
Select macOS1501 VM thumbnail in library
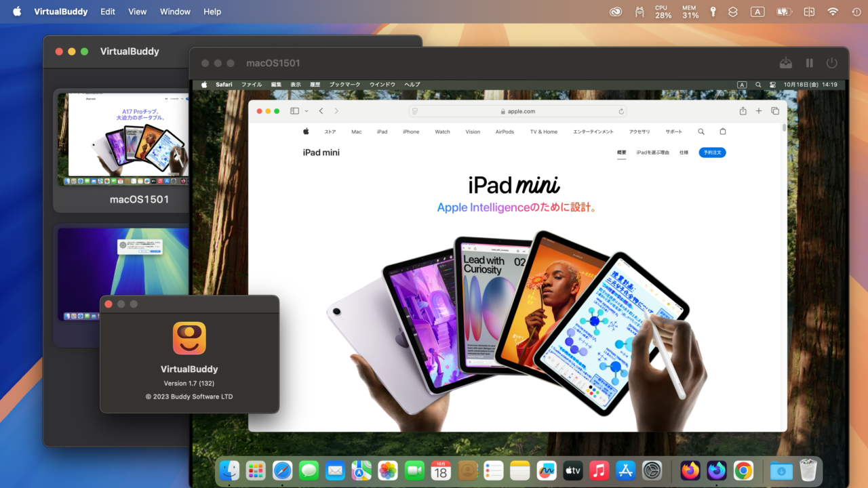tap(122, 140)
